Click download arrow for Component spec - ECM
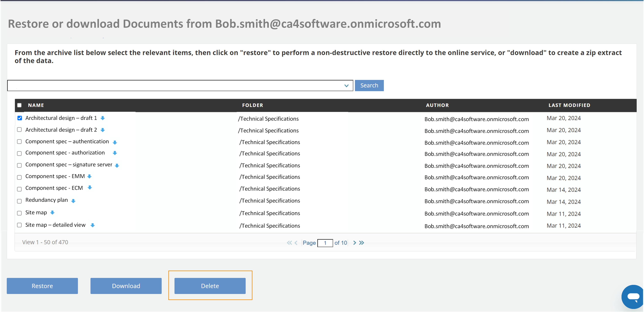Screen dimensions: 644x312 (x=90, y=188)
